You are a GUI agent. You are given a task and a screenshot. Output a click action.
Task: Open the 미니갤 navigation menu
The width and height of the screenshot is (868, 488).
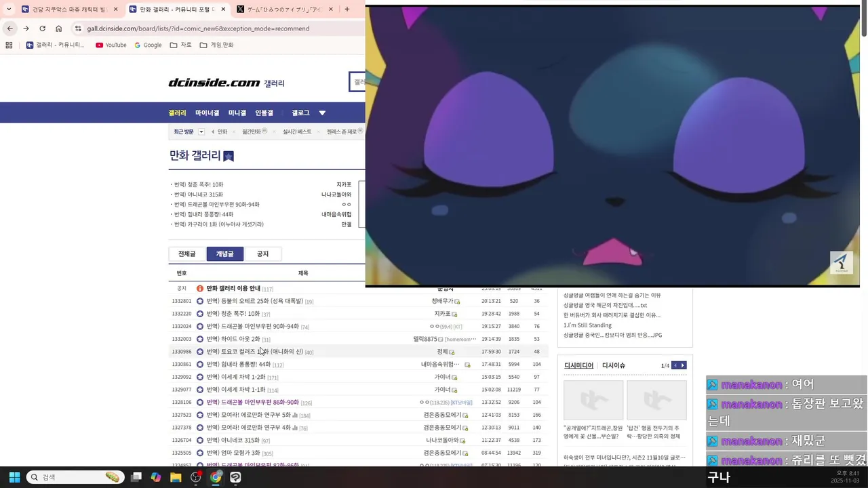(237, 113)
